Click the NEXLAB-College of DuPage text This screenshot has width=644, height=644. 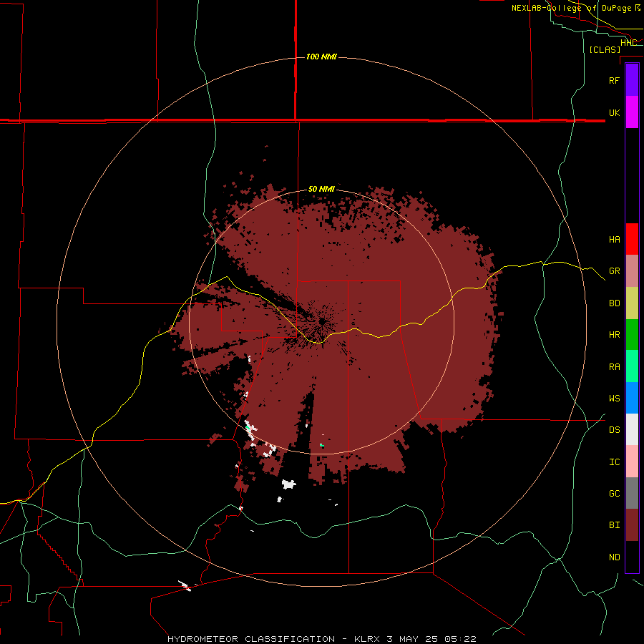(571, 8)
